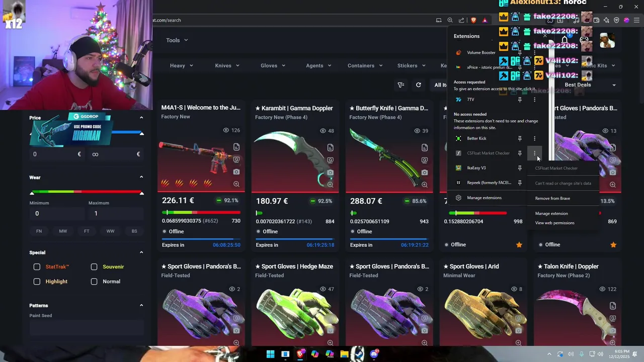
Task: Open the Windows Start menu
Action: tap(270, 354)
